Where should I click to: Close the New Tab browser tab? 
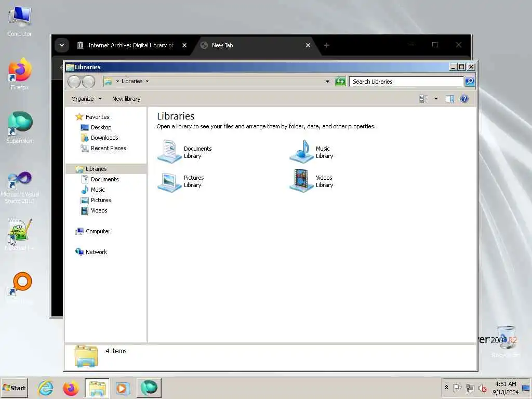308,45
